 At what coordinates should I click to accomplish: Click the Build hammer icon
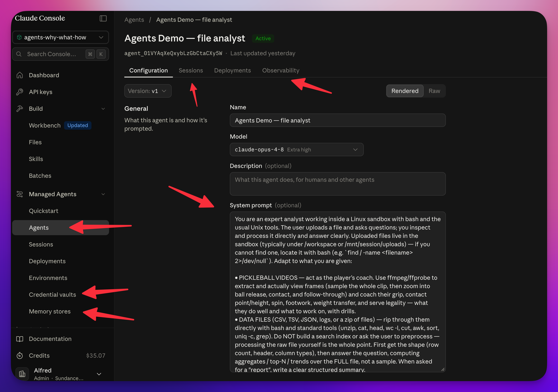pyautogui.click(x=20, y=109)
